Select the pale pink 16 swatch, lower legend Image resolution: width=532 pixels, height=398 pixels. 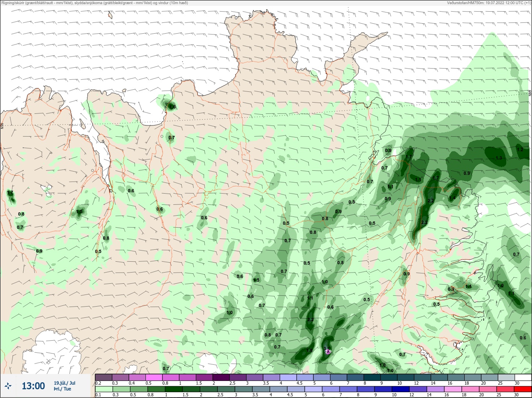[453, 389]
